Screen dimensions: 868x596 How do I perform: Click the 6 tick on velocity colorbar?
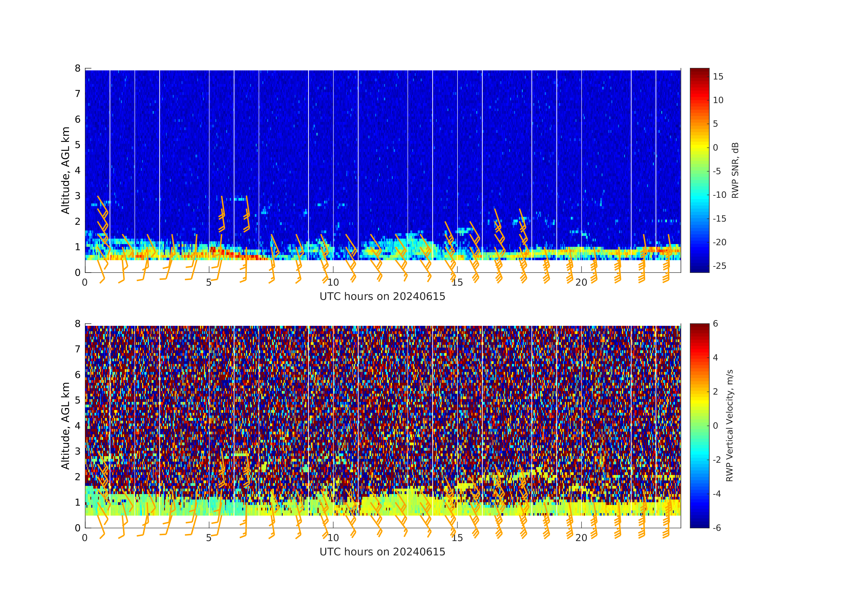[715, 324]
